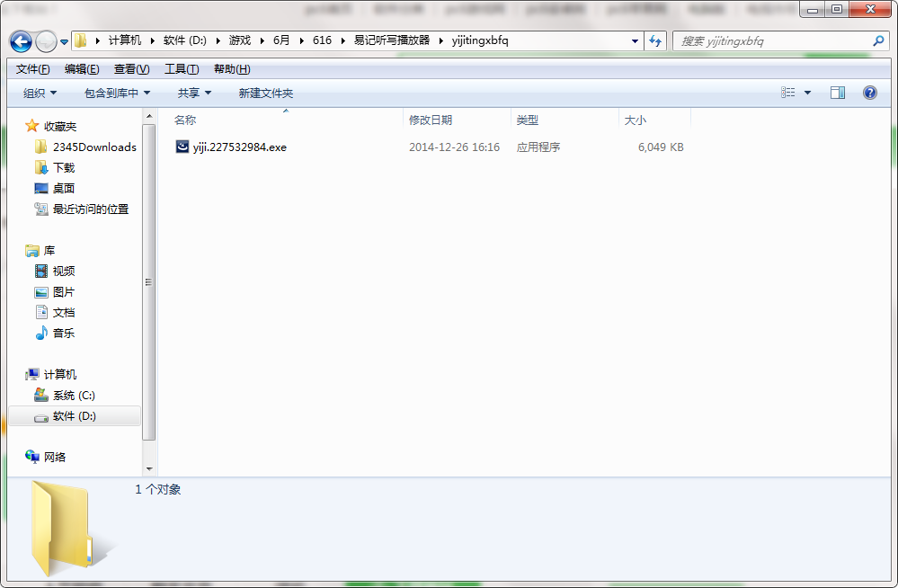Open the 文档 library
Viewport: 898px width, 588px height.
point(64,312)
